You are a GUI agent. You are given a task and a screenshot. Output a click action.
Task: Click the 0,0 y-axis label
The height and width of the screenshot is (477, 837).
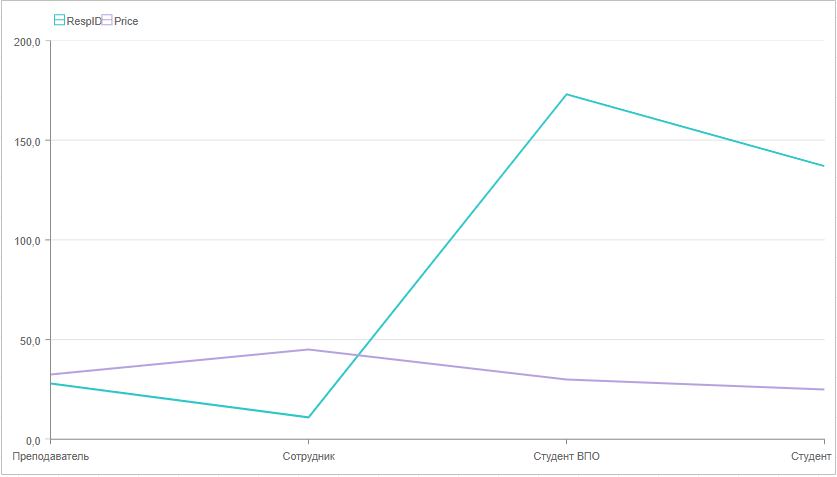click(x=31, y=440)
